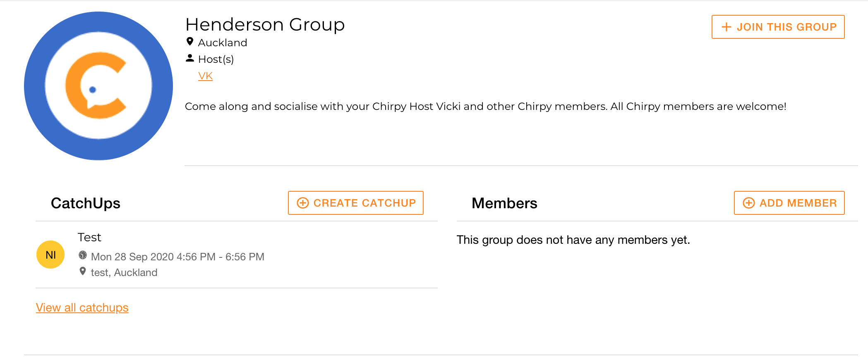Click the CatchUps section heading

[85, 203]
